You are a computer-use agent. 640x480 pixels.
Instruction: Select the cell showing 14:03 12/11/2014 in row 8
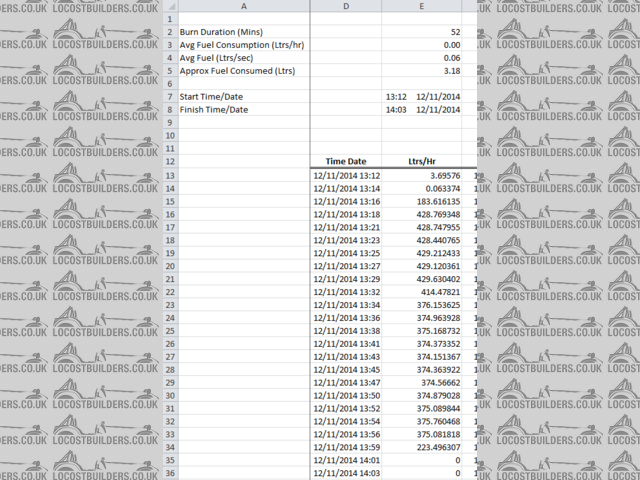click(422, 109)
